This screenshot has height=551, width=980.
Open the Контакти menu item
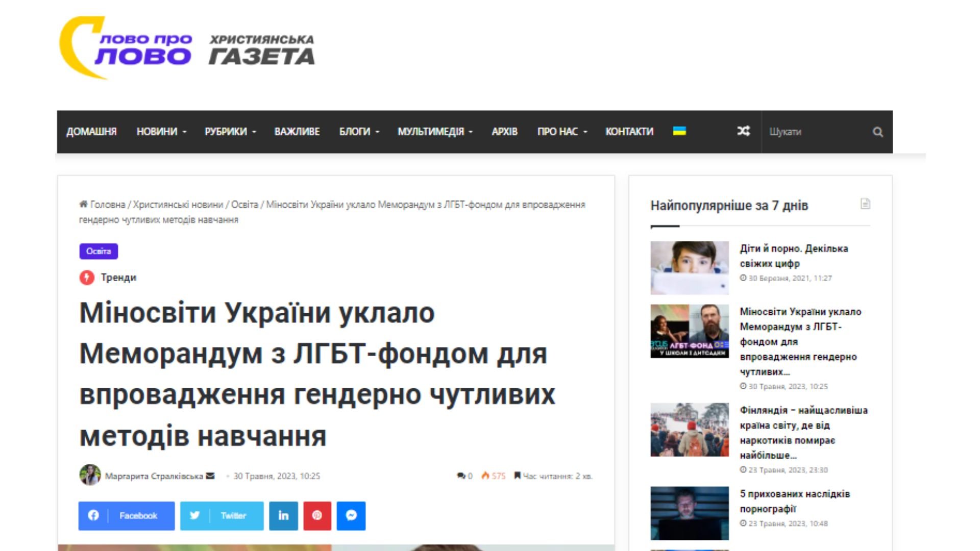pyautogui.click(x=629, y=132)
